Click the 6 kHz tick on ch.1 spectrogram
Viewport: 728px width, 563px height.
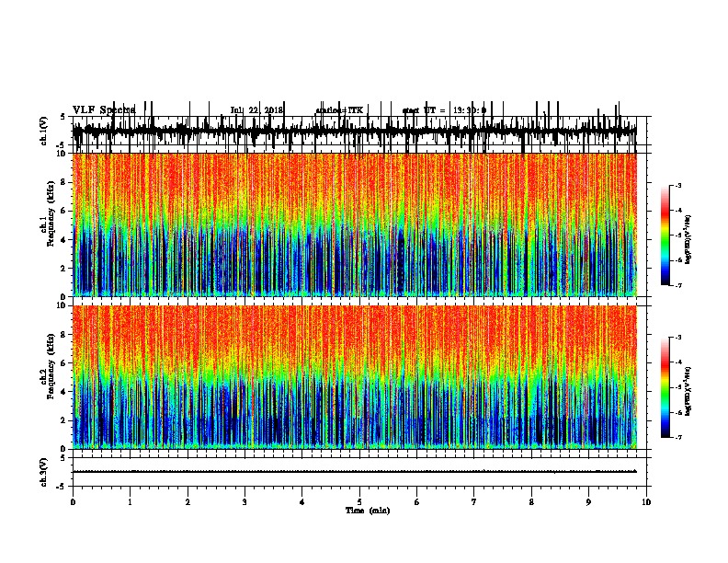63,211
